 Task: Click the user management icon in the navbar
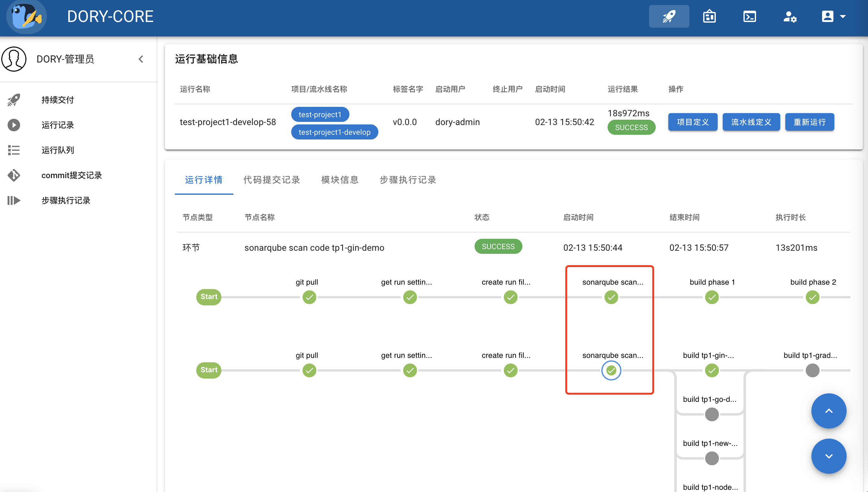point(790,16)
